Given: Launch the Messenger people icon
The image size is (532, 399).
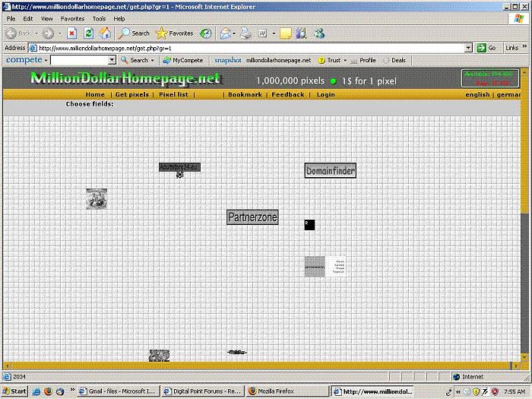Looking at the screenshot, I should [319, 33].
